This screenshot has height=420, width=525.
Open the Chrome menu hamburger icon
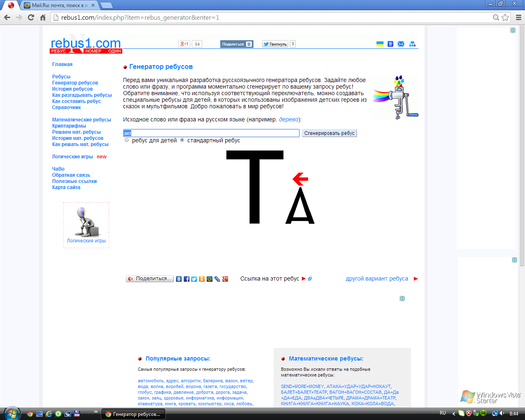(x=518, y=17)
